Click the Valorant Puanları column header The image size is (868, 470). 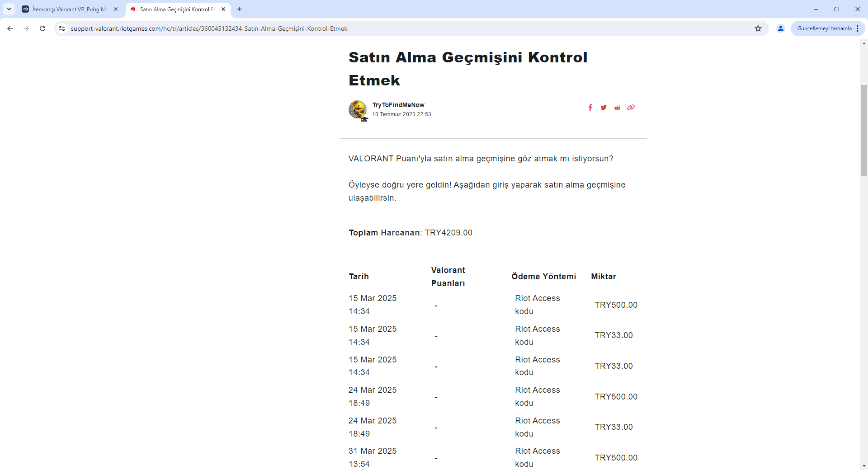click(448, 277)
